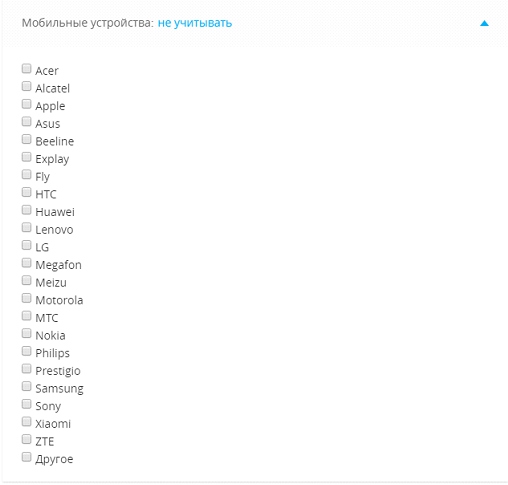Enable the Apple device checkbox
508x485 pixels.
(x=26, y=104)
